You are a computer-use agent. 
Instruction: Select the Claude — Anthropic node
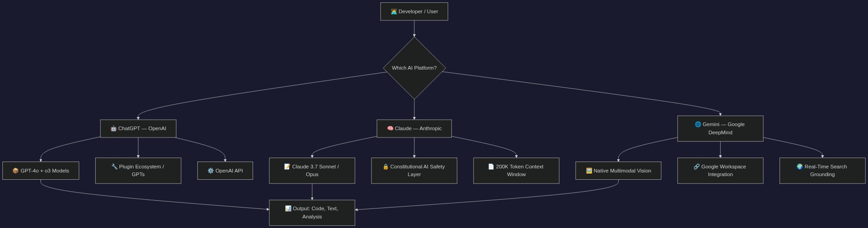point(414,128)
